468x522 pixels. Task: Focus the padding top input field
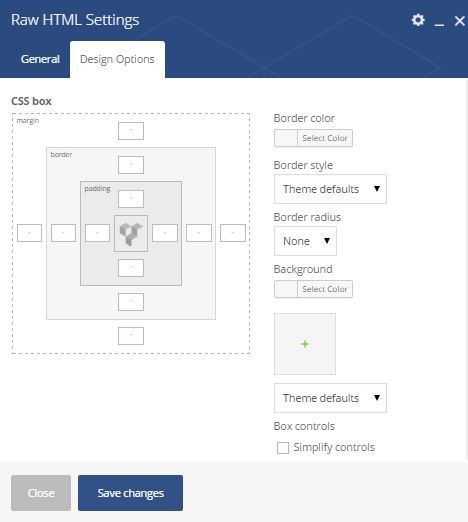tap(131, 199)
